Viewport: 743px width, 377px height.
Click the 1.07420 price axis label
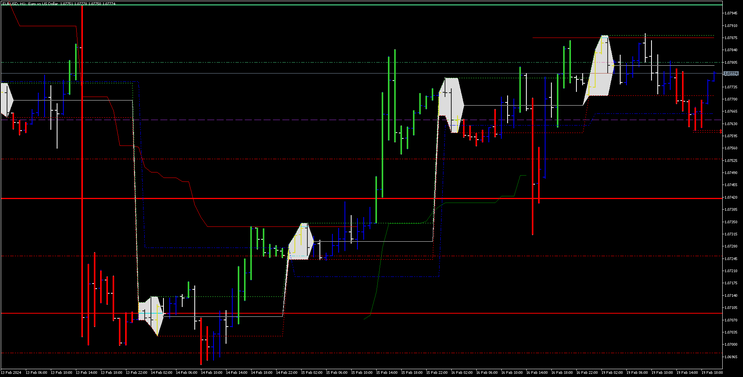point(731,197)
